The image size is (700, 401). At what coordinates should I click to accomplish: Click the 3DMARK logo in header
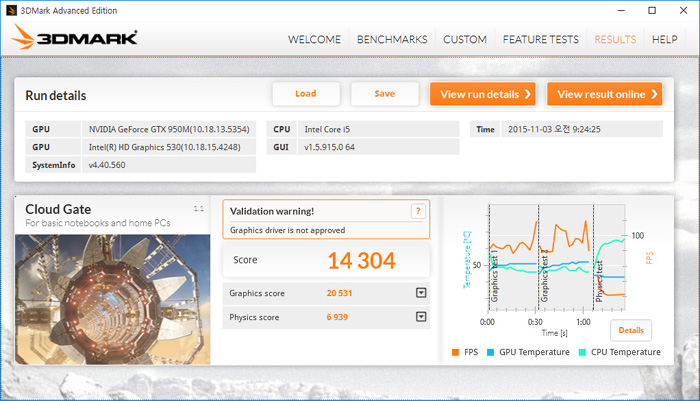click(x=73, y=39)
